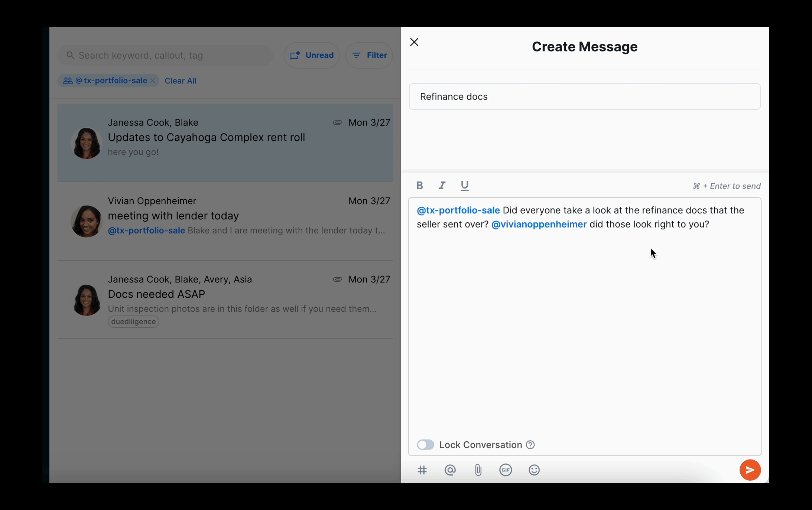Click the Unread filter button
Image resolution: width=812 pixels, height=510 pixels.
[x=311, y=55]
